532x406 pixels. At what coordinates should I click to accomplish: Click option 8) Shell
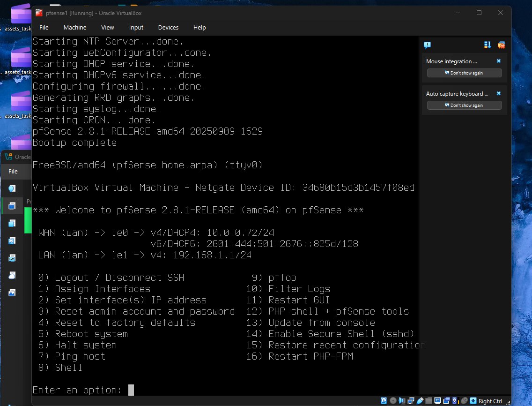[x=60, y=367]
